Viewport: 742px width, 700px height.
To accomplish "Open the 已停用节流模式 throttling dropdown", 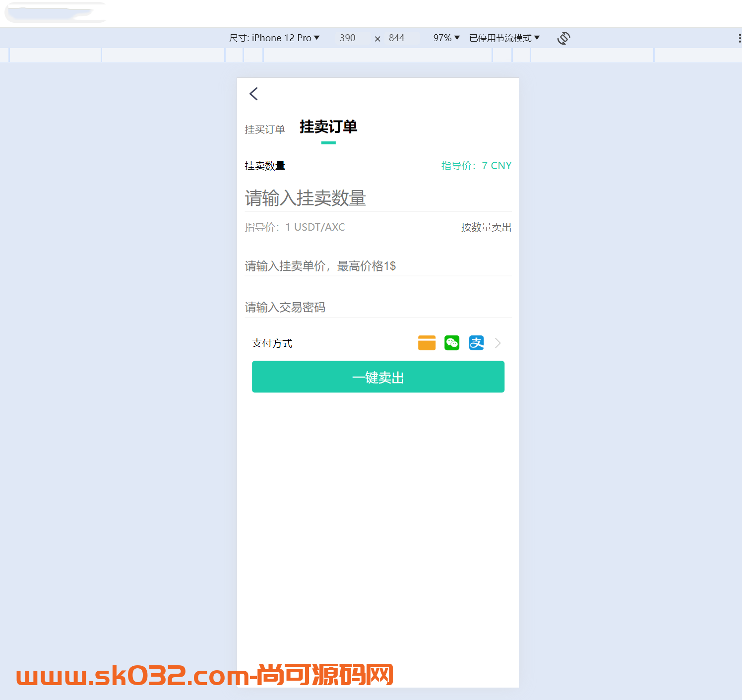I will click(504, 38).
